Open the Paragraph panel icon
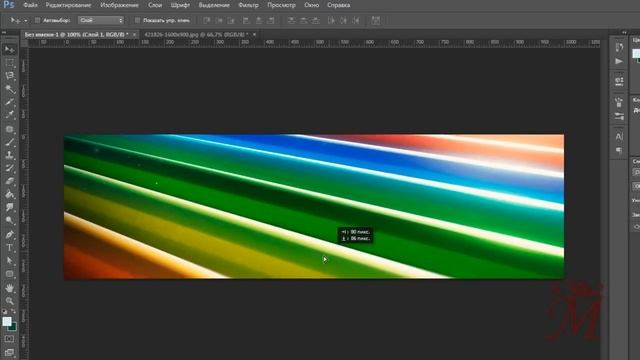 coord(619,150)
